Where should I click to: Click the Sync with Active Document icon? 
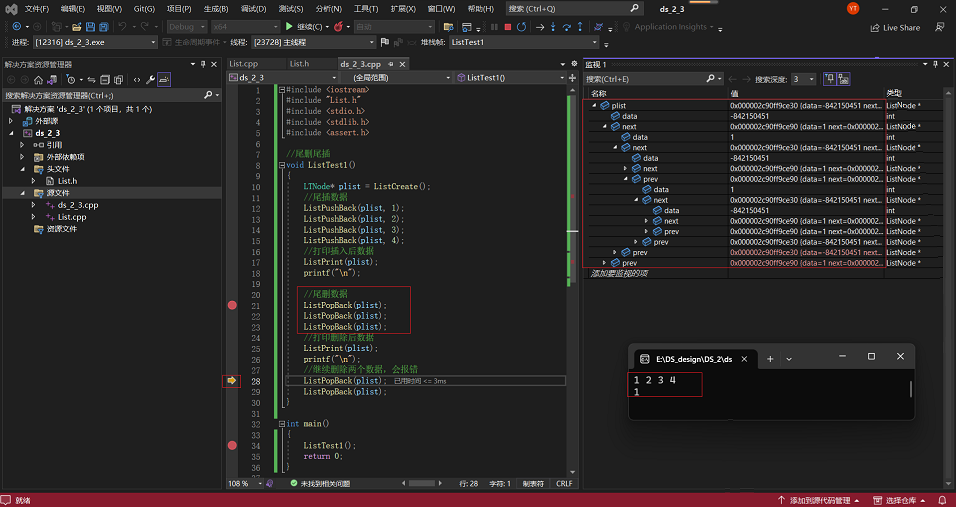coord(91,80)
